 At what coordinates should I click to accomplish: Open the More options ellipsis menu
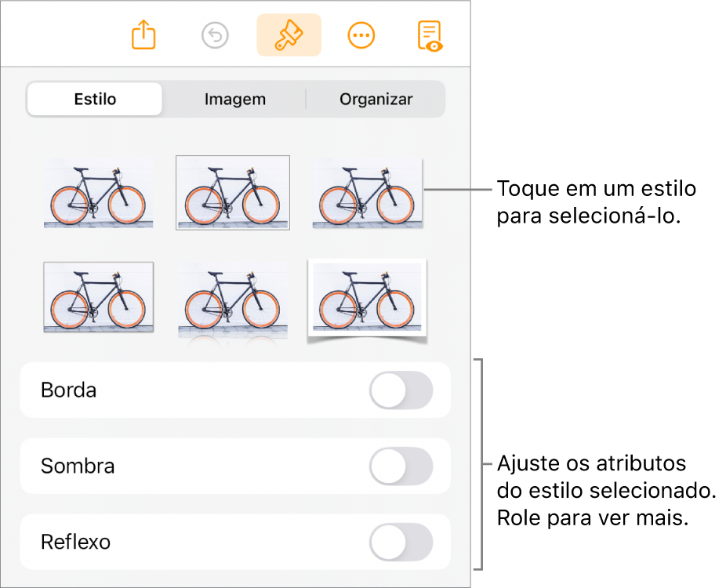pos(361,35)
